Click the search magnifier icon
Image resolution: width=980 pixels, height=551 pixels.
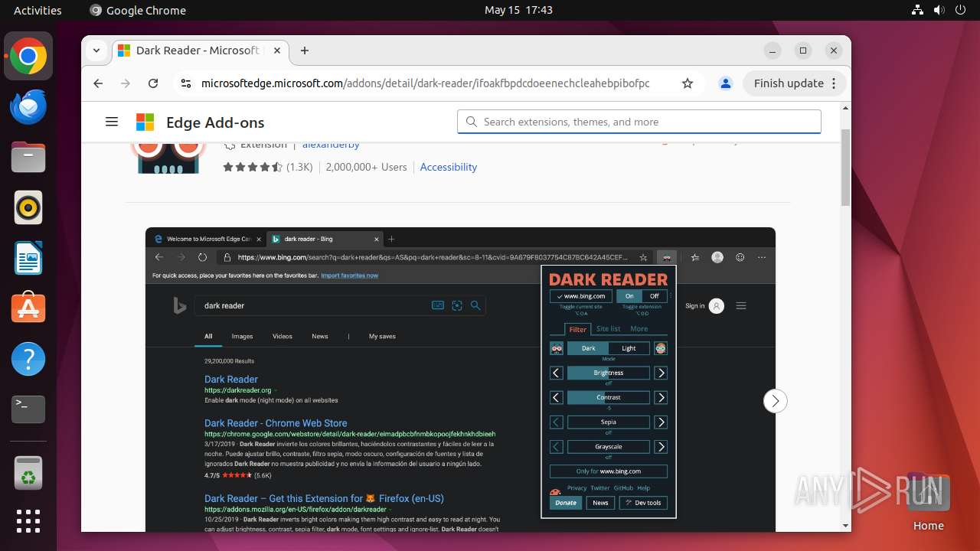471,122
